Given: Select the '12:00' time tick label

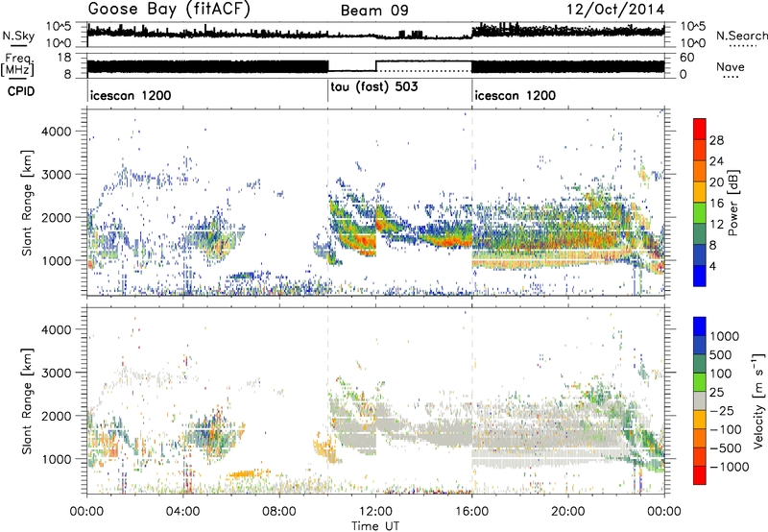Looking at the screenshot, I should [375, 512].
